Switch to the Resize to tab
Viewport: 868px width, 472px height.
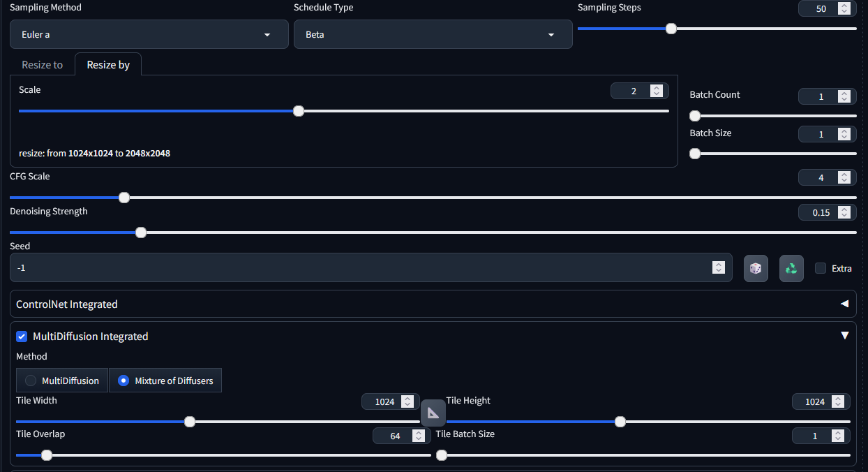click(x=42, y=64)
